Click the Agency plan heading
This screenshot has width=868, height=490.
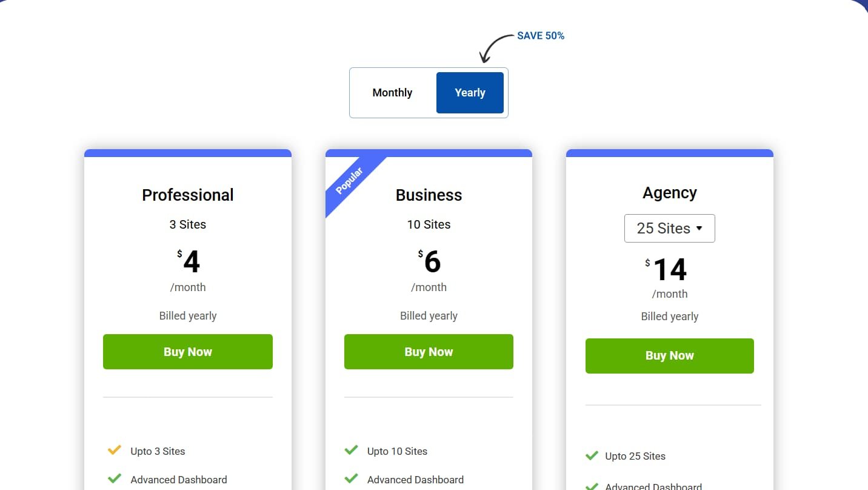point(669,193)
